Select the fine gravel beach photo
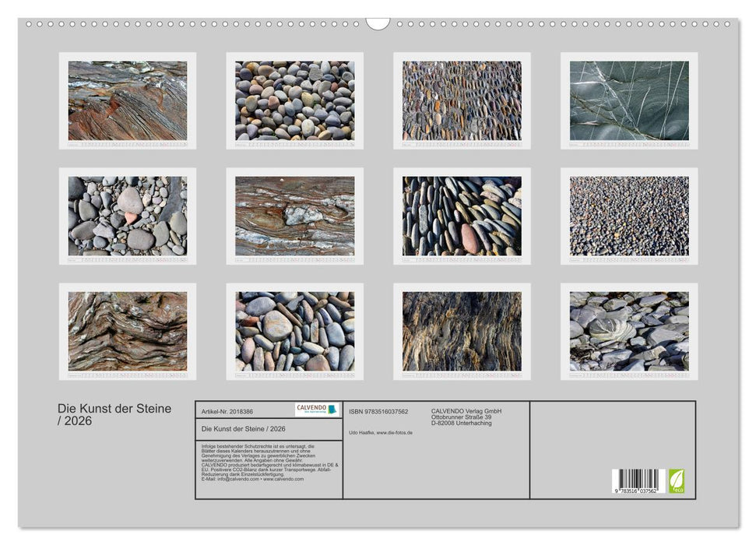Image resolution: width=756 pixels, height=545 pixels. pos(629,216)
